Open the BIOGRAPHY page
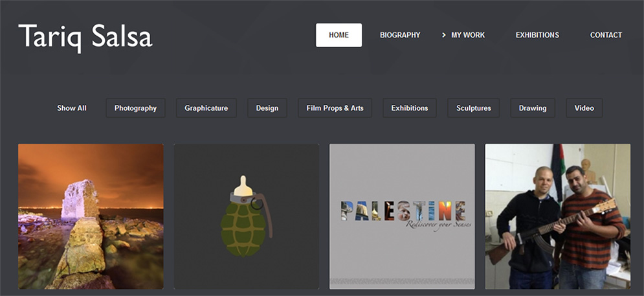This screenshot has width=644, height=296. point(399,35)
